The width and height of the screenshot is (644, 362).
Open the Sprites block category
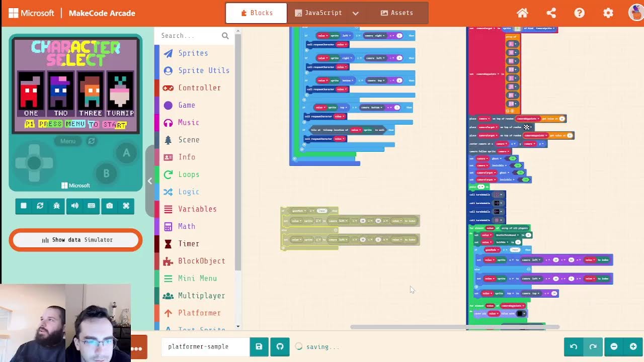click(x=194, y=53)
